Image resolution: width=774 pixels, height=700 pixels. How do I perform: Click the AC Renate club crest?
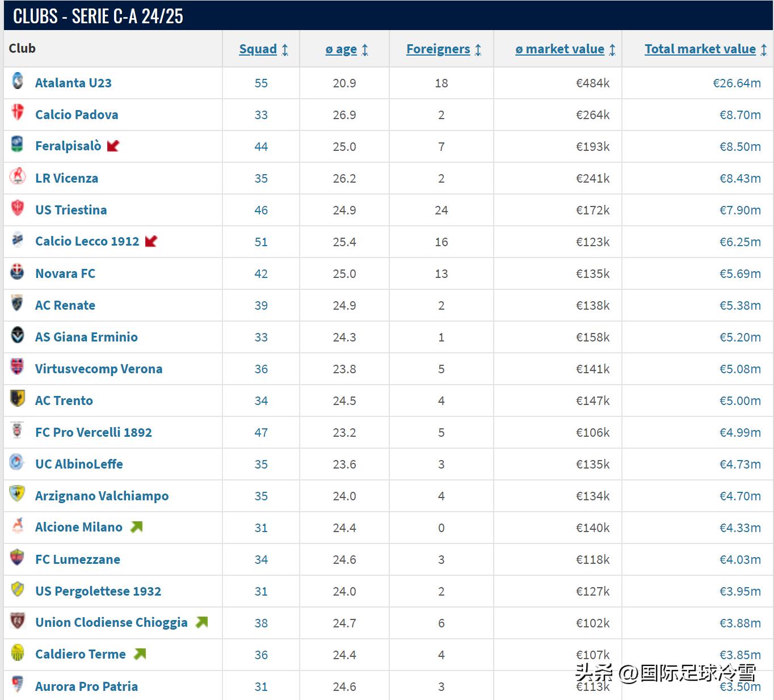point(18,303)
